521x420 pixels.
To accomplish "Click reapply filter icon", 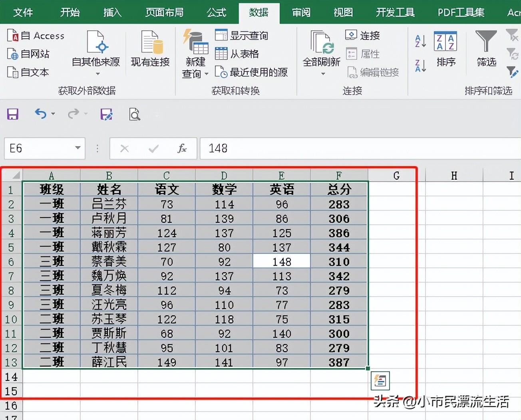I will click(512, 53).
